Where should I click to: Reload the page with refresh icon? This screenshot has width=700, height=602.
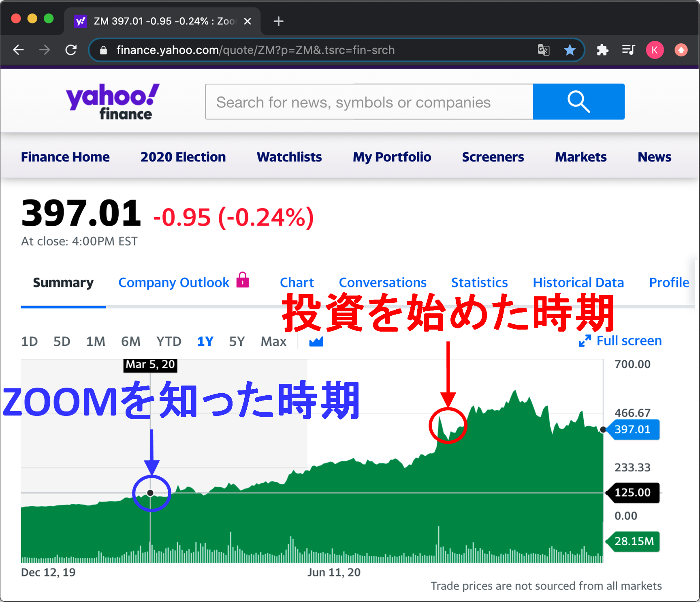(71, 50)
